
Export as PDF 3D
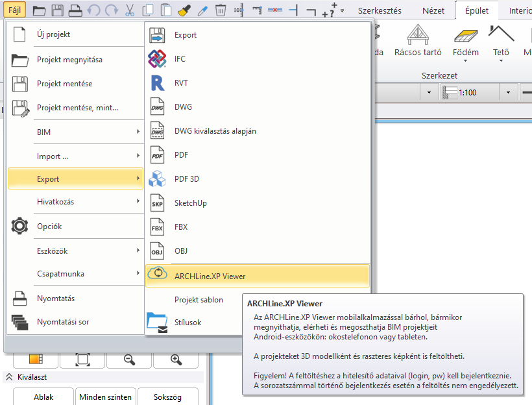pos(258,179)
